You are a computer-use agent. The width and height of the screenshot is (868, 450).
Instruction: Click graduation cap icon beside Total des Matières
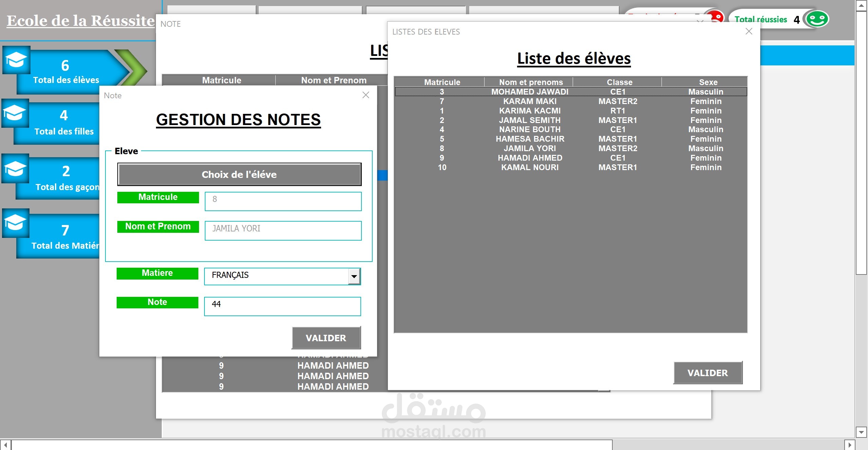[x=15, y=223]
